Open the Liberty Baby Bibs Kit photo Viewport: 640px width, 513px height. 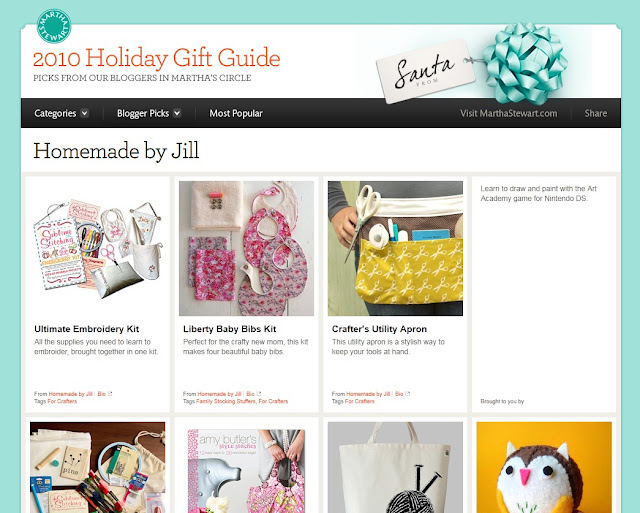click(x=247, y=249)
